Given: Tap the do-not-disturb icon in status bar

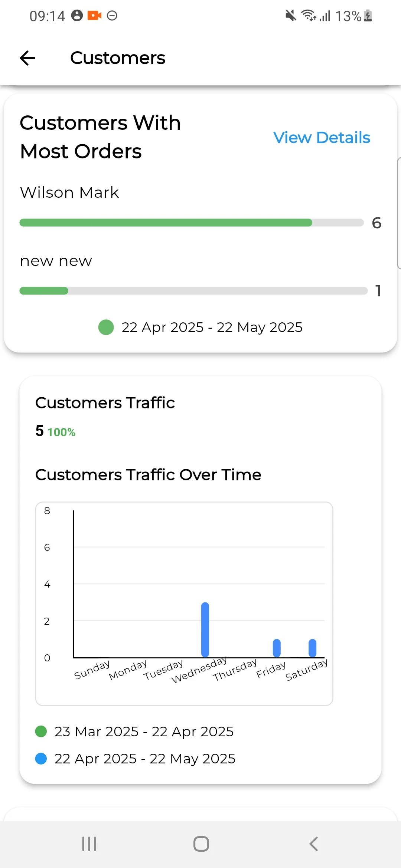Looking at the screenshot, I should 113,16.
